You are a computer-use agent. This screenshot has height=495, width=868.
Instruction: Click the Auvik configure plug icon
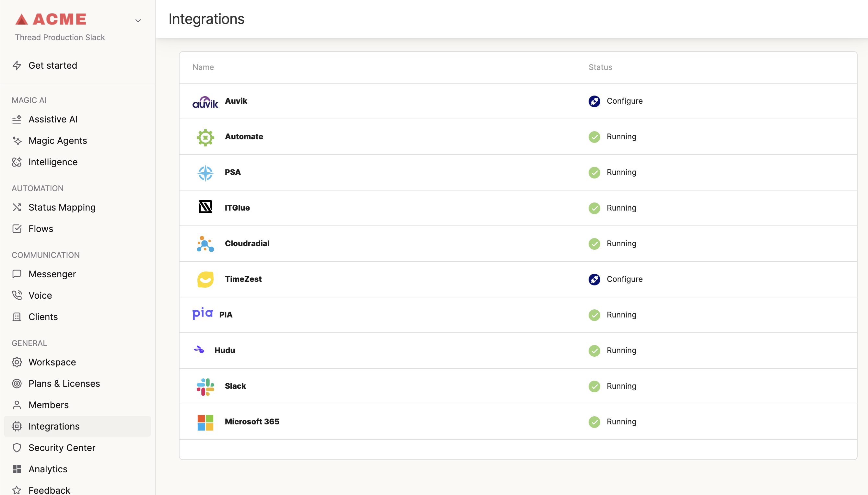pyautogui.click(x=594, y=101)
